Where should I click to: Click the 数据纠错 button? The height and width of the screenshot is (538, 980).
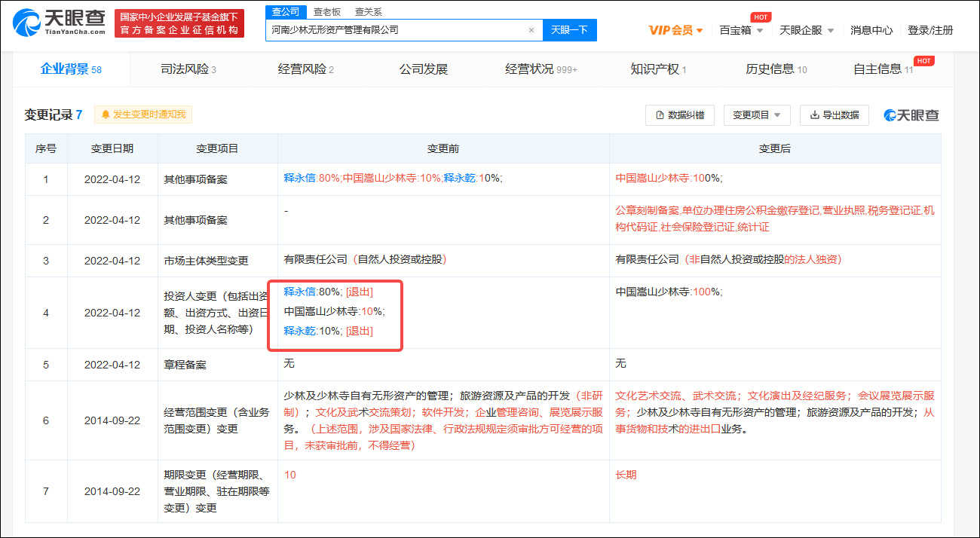[x=680, y=115]
